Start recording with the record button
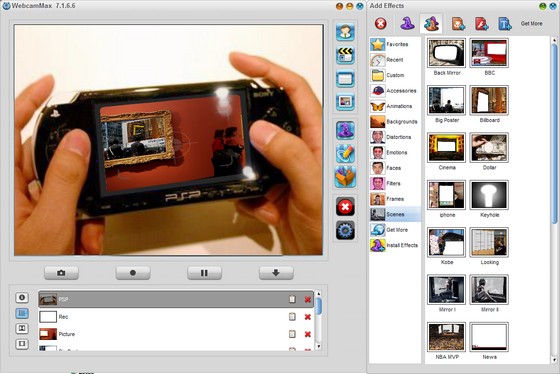This screenshot has width=560, height=374. 133,273
